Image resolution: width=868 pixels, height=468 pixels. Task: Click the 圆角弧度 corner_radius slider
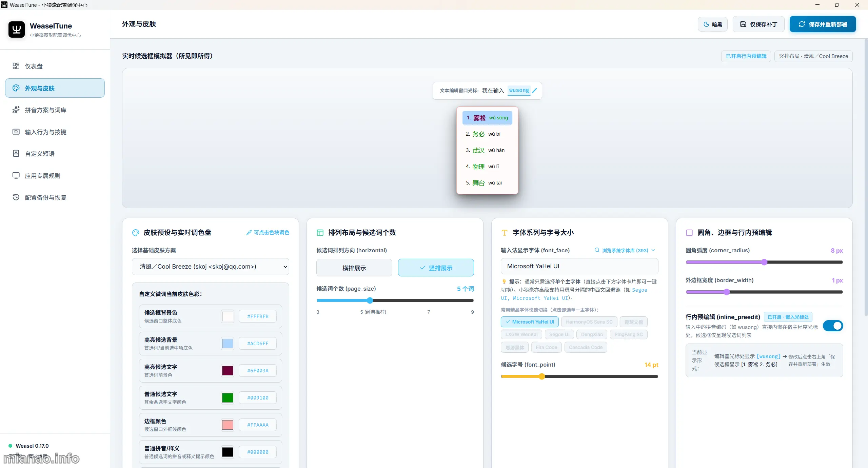(x=764, y=262)
